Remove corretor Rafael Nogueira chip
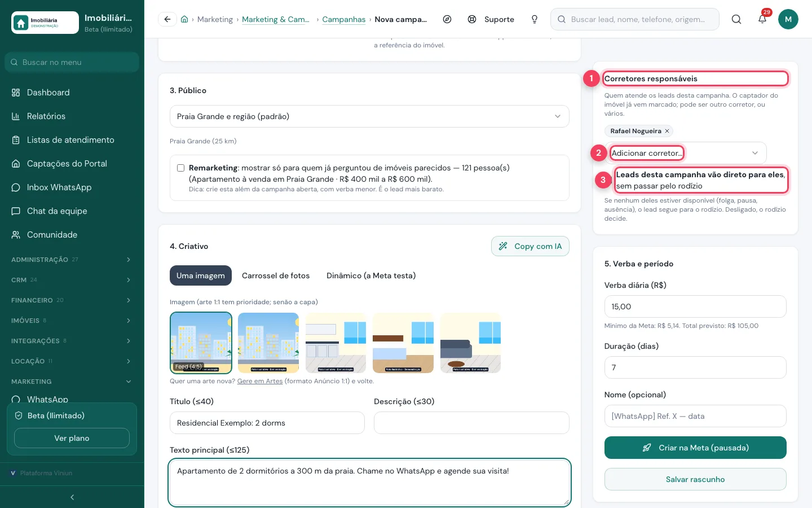Viewport: 812px width, 508px height. click(x=667, y=131)
